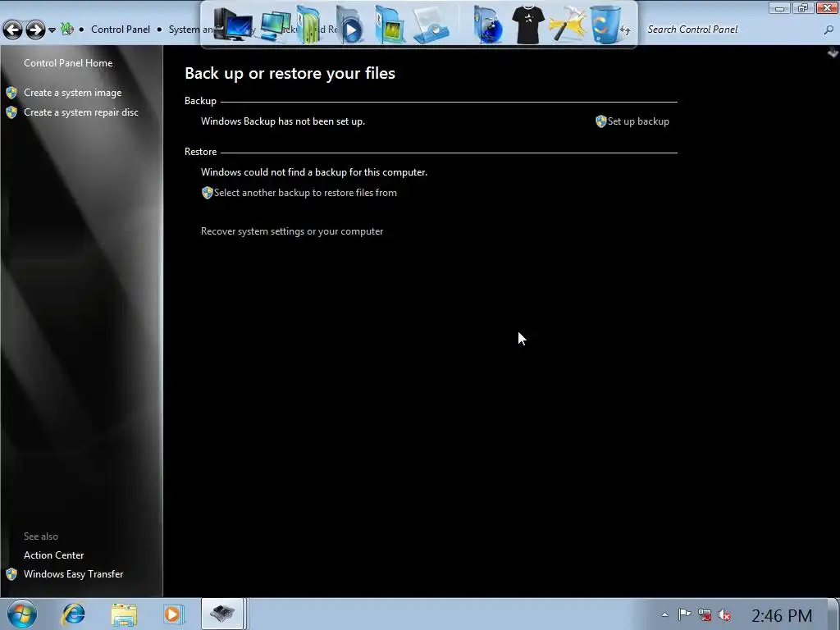Click Create a system repair disc

[81, 112]
